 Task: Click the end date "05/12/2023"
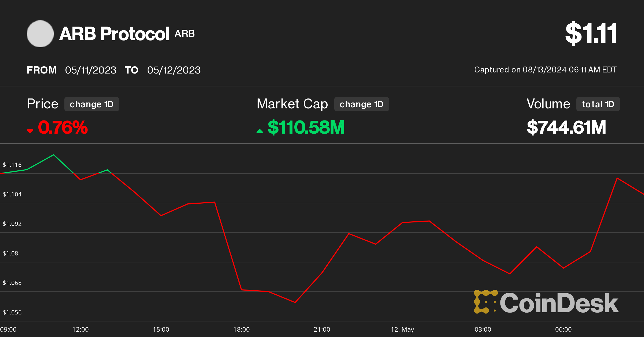174,70
